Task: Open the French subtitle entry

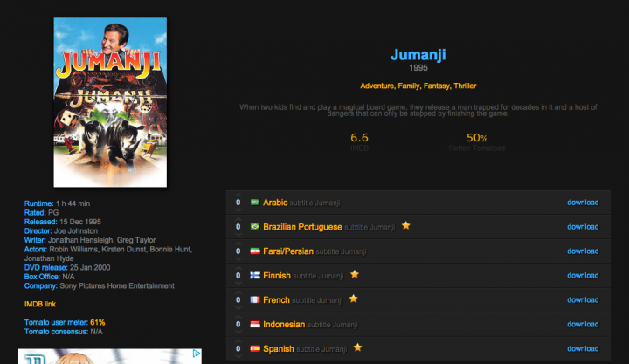Action: coord(303,300)
